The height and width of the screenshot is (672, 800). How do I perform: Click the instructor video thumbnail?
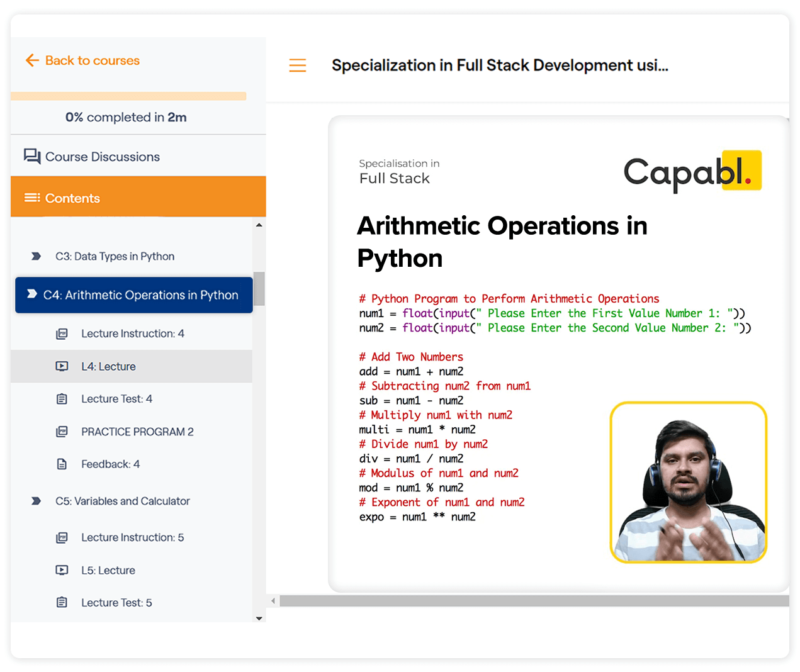pos(688,483)
